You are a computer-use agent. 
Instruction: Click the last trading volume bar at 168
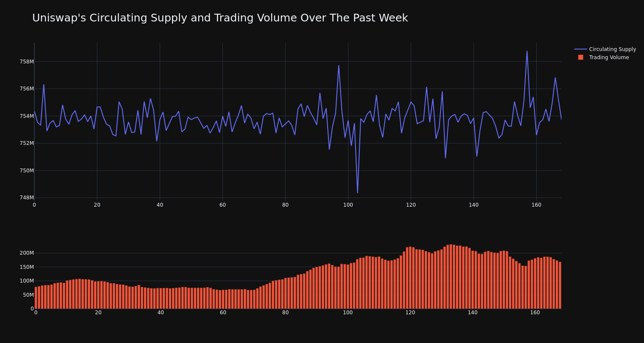pos(560,285)
